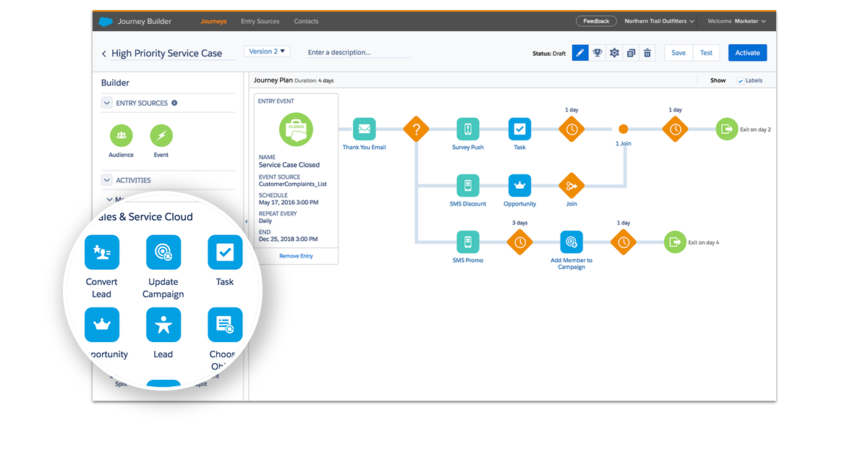Select the Event entry source icon
This screenshot has height=463, width=868.
tap(161, 135)
